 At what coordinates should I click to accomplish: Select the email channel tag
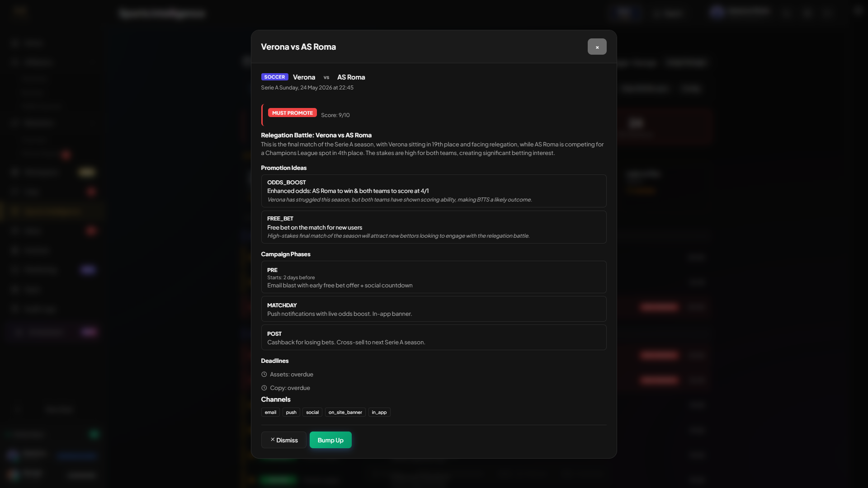coord(270,412)
